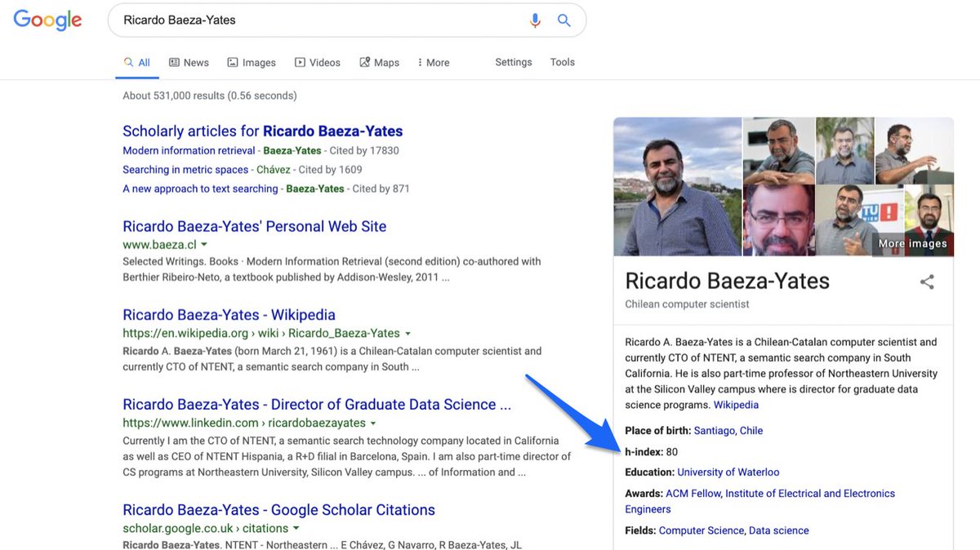Open Searching in metric spaces article
Image resolution: width=980 pixels, height=550 pixels.
[185, 170]
